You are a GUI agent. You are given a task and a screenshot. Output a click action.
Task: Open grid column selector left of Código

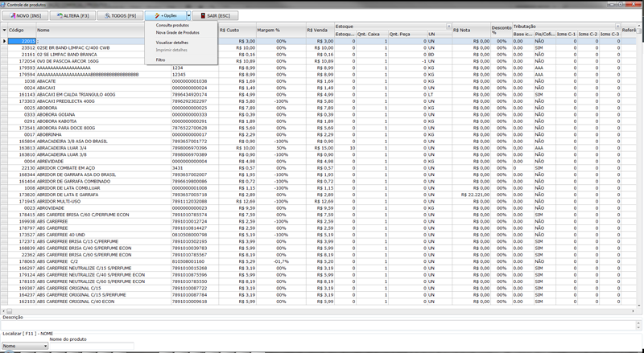(3, 30)
